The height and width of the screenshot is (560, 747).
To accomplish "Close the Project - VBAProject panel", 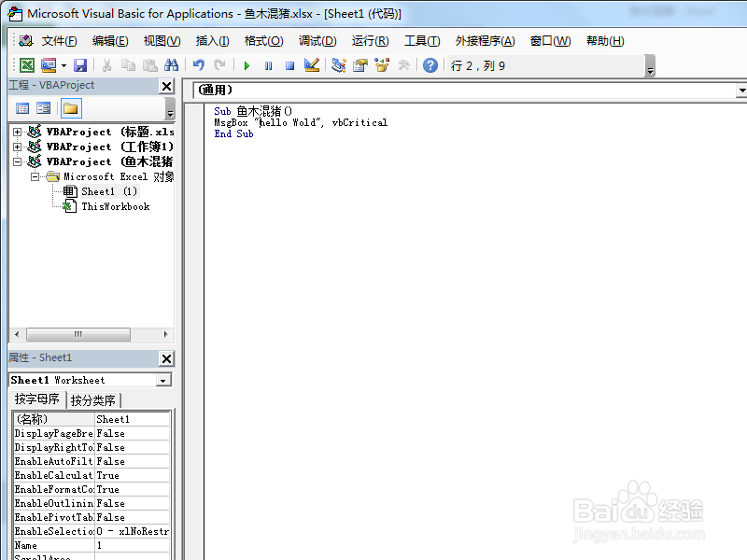I will [166, 86].
